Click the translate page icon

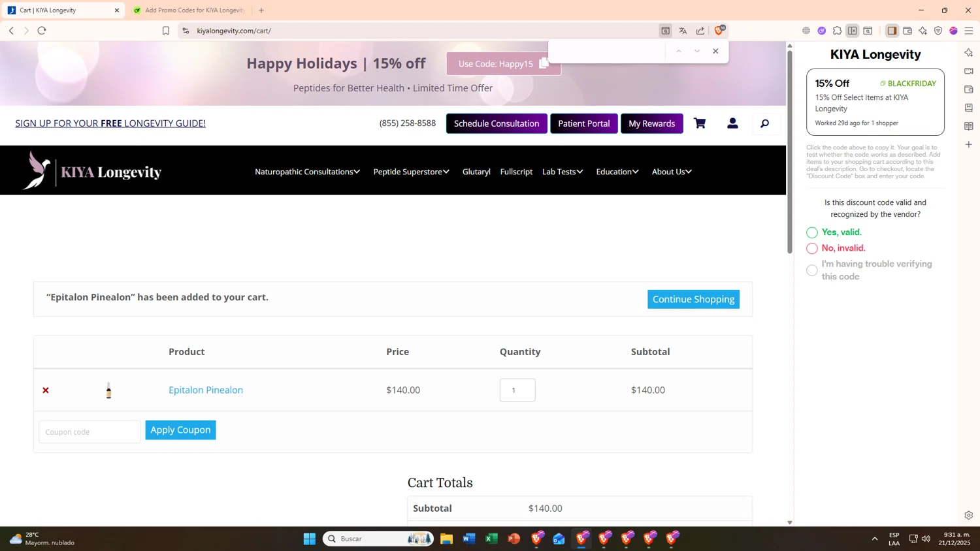point(683,31)
